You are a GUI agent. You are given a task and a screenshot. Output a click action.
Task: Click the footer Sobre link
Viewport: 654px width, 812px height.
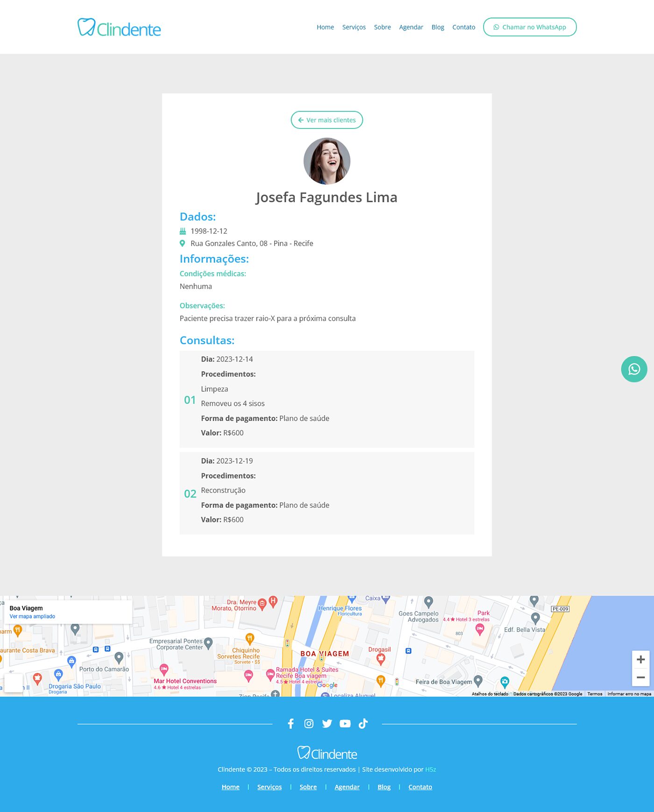point(308,787)
